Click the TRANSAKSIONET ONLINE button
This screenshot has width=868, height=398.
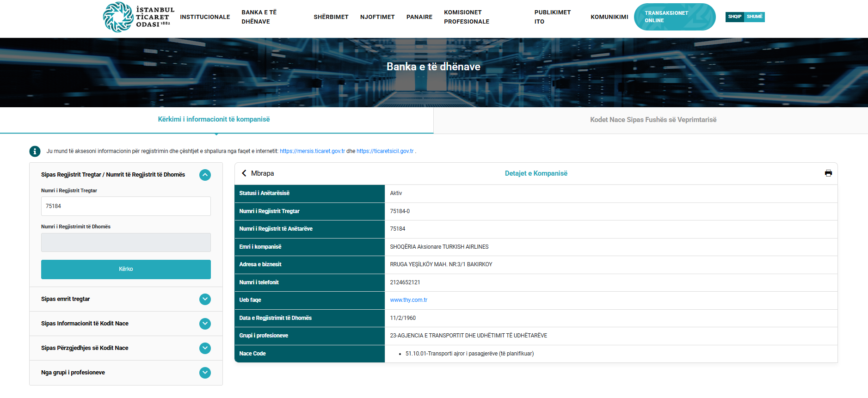tap(674, 17)
